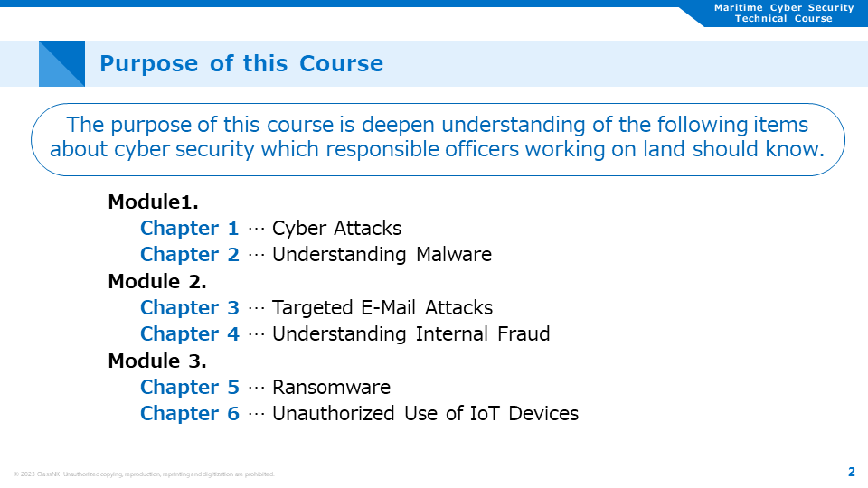This screenshot has height=488, width=868.
Task: Click the Maritime Cyber Security Technical Course banner
Action: pyautogui.click(x=783, y=14)
